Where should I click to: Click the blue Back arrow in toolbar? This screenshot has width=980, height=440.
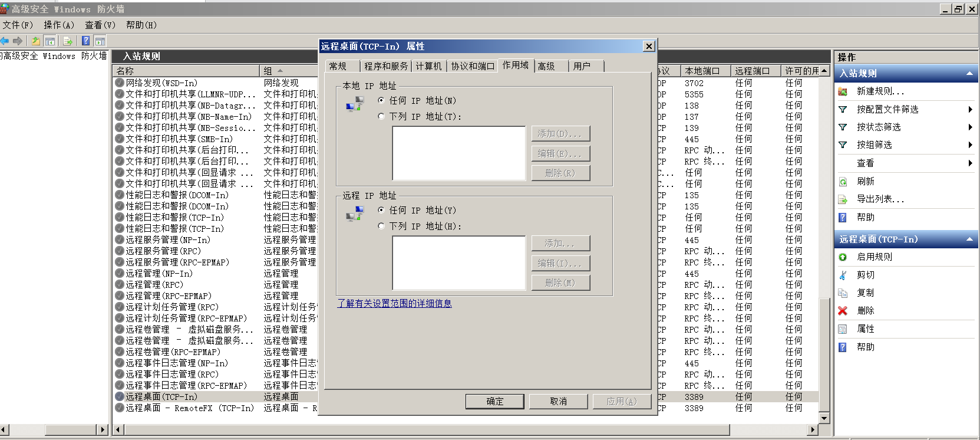point(5,41)
